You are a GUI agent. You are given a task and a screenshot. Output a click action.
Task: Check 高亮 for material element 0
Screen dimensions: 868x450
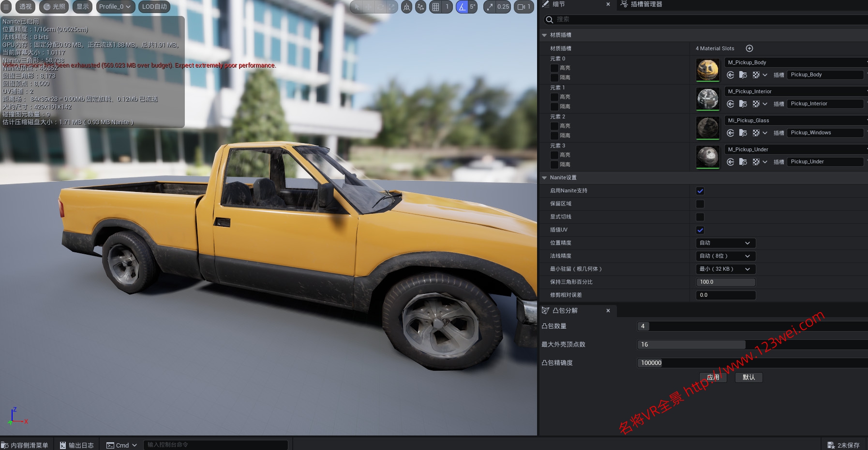pos(554,68)
